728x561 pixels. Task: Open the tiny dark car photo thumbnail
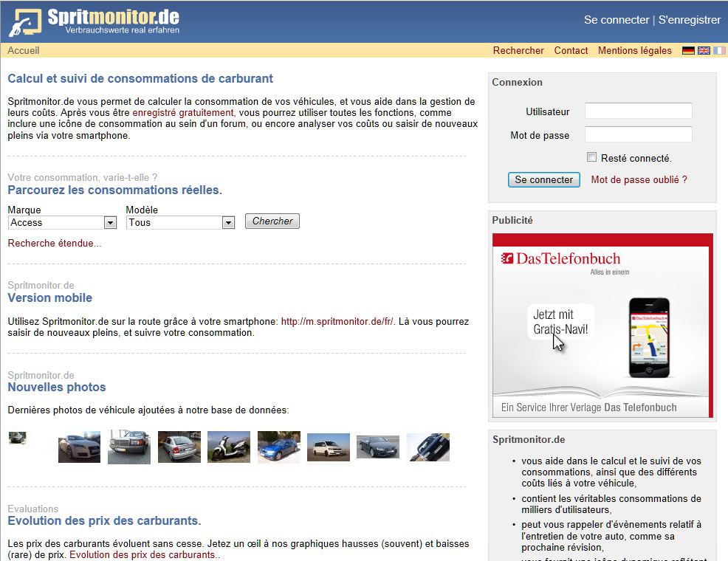point(18,438)
